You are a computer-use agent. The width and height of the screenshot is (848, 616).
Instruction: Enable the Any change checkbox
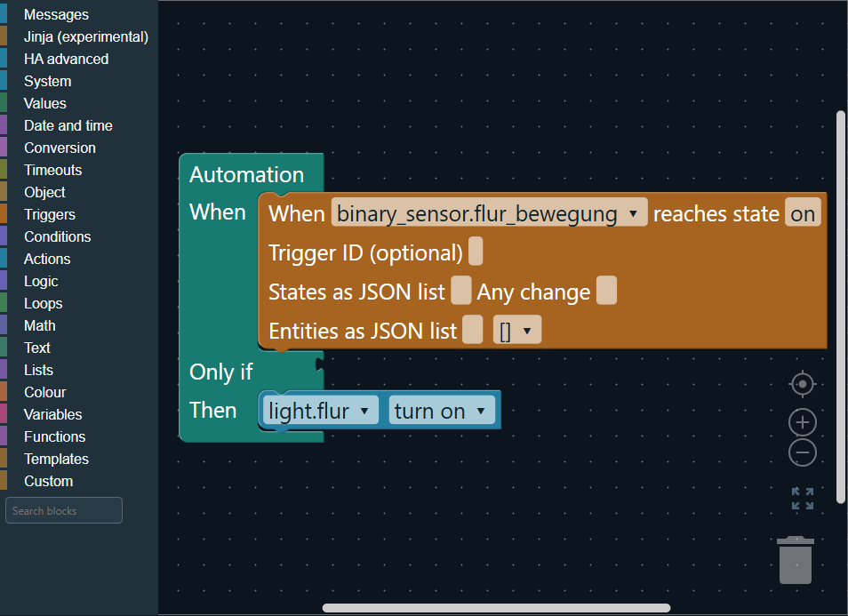coord(607,291)
